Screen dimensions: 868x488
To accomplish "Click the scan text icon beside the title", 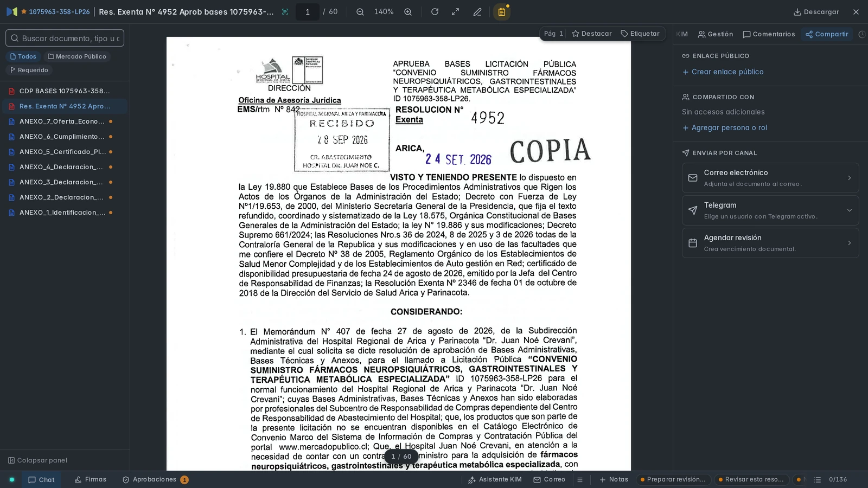I will point(285,12).
